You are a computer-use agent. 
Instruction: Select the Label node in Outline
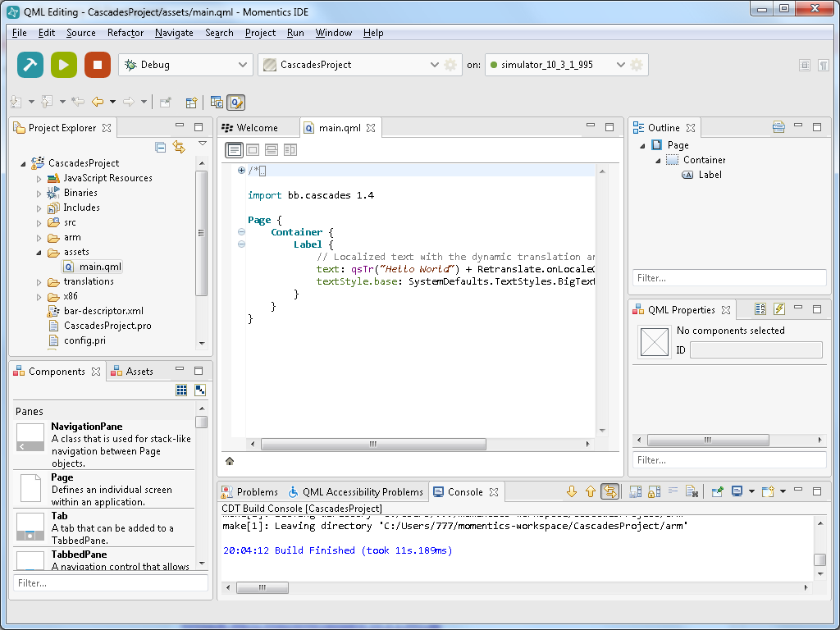pos(710,175)
